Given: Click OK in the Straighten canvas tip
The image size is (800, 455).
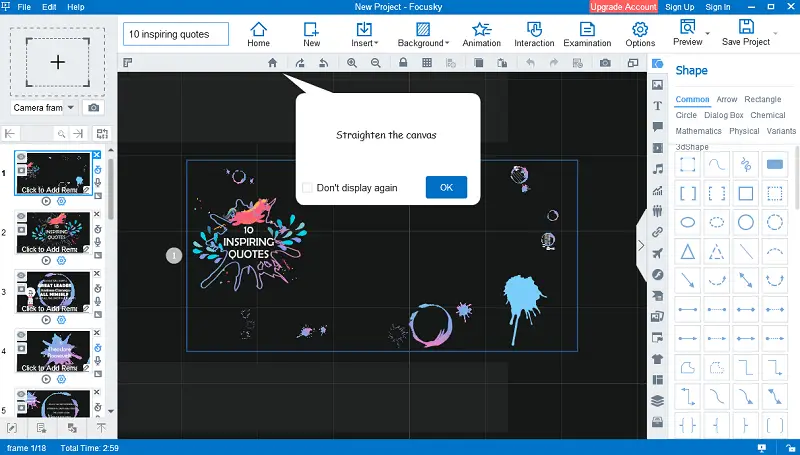Looking at the screenshot, I should (446, 187).
